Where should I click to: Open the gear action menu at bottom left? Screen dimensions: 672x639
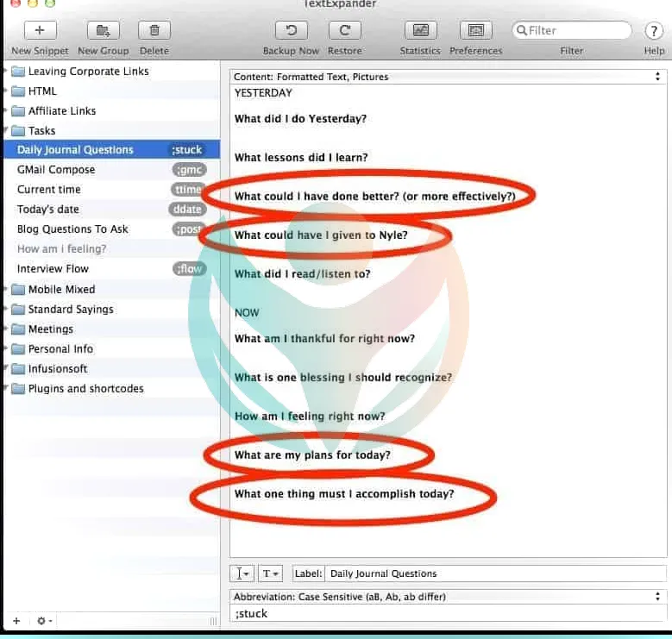pyautogui.click(x=43, y=621)
